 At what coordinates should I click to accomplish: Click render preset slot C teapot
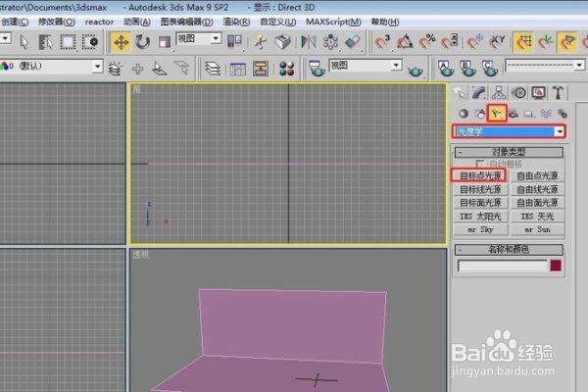click(490, 69)
